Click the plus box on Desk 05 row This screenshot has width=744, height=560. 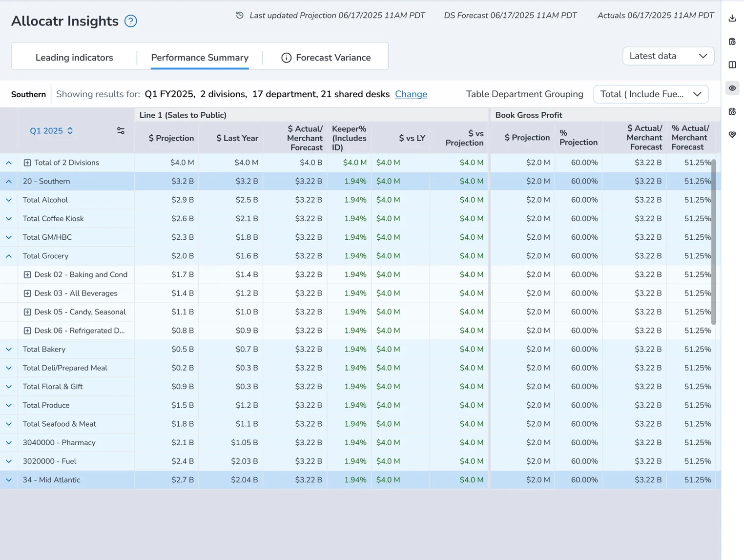click(27, 312)
